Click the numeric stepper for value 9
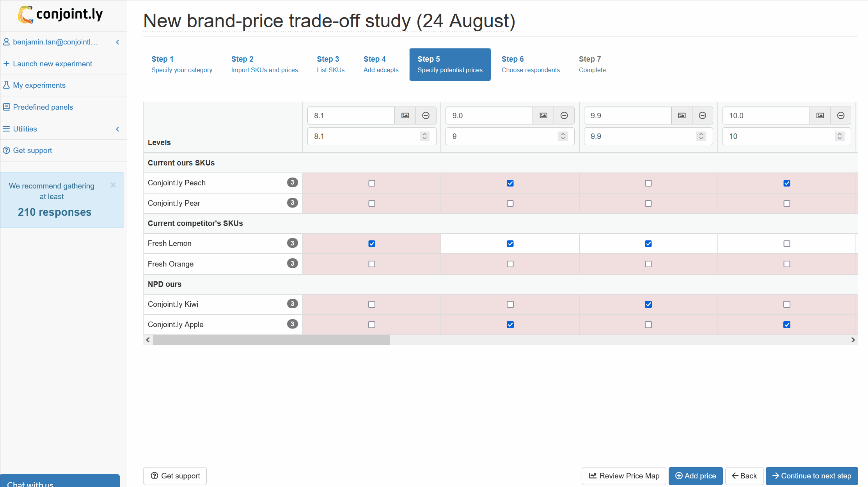The width and height of the screenshot is (868, 487). (x=563, y=136)
